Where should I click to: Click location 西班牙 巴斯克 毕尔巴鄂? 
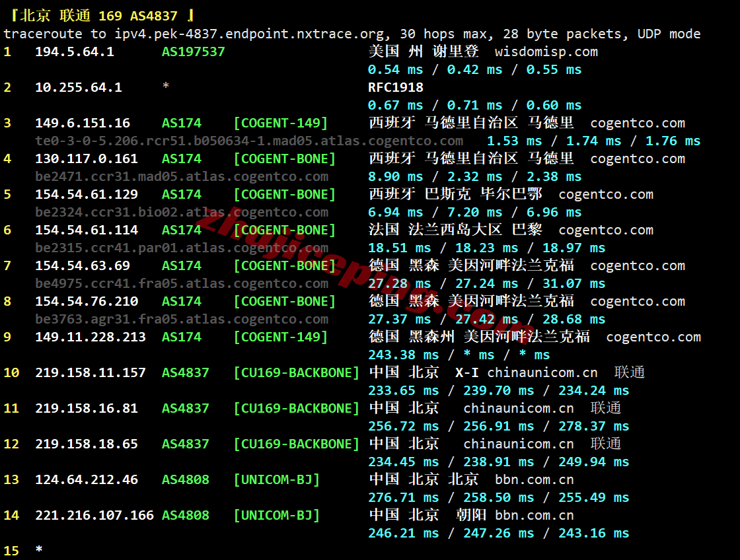click(x=455, y=194)
